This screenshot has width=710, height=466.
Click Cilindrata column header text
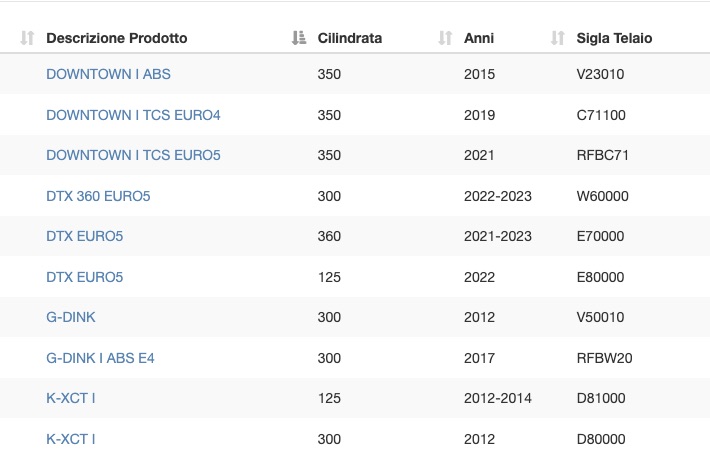[x=350, y=38]
